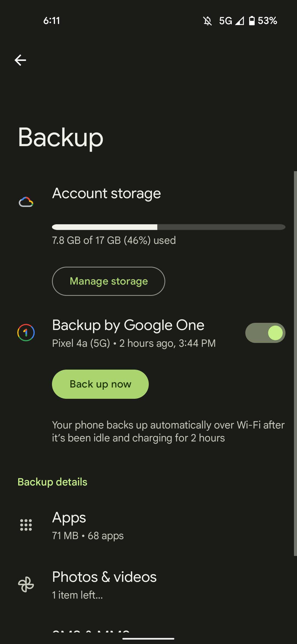Open Manage storage

tap(108, 281)
